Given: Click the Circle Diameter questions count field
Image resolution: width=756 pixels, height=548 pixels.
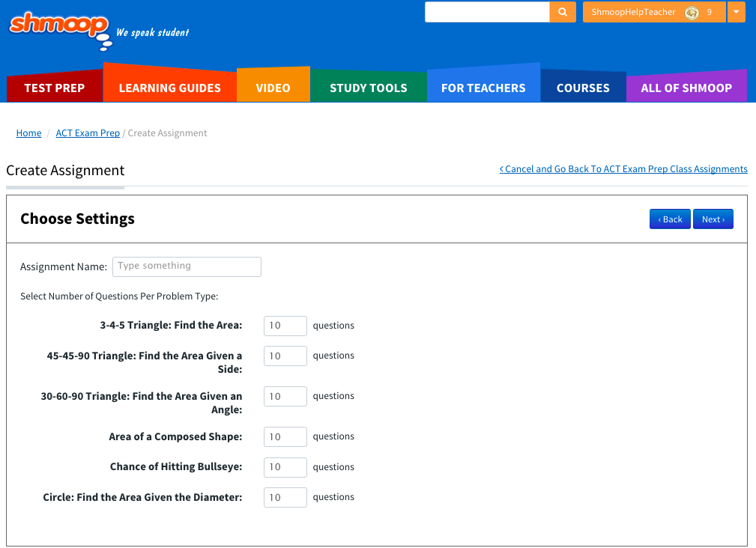Looking at the screenshot, I should (x=285, y=497).
